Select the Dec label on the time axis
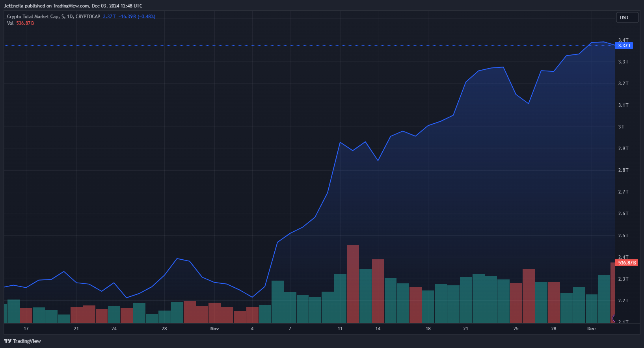This screenshot has width=644, height=348. [x=591, y=329]
